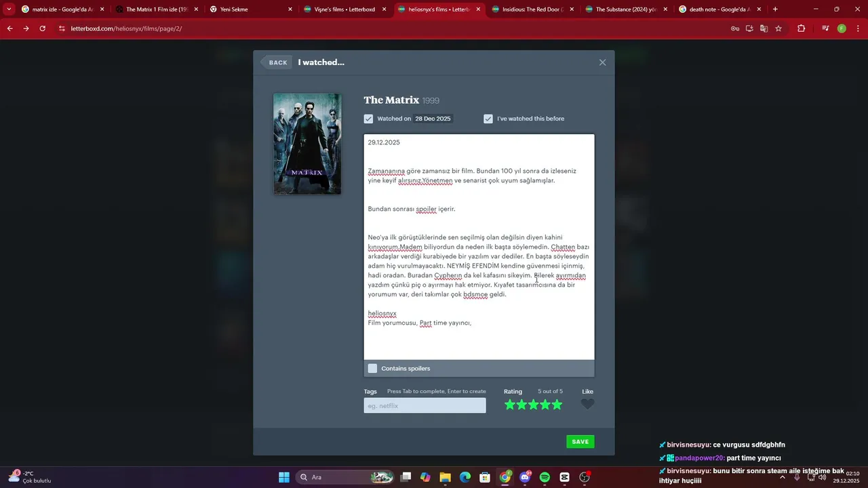
Task: Click the 1999 release year link
Action: (431, 101)
